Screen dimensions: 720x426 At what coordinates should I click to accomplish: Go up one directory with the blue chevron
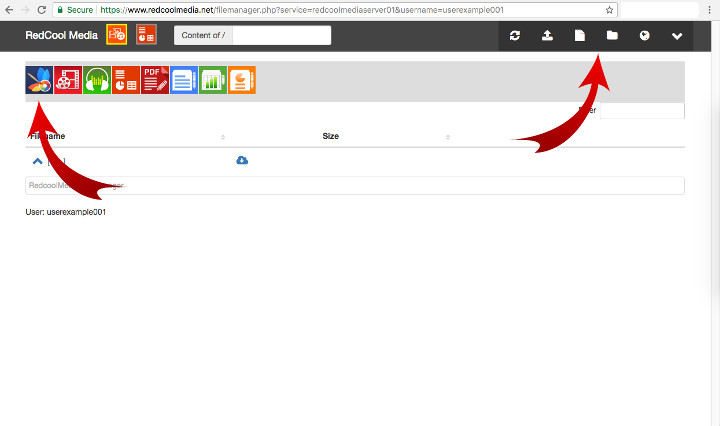click(38, 160)
